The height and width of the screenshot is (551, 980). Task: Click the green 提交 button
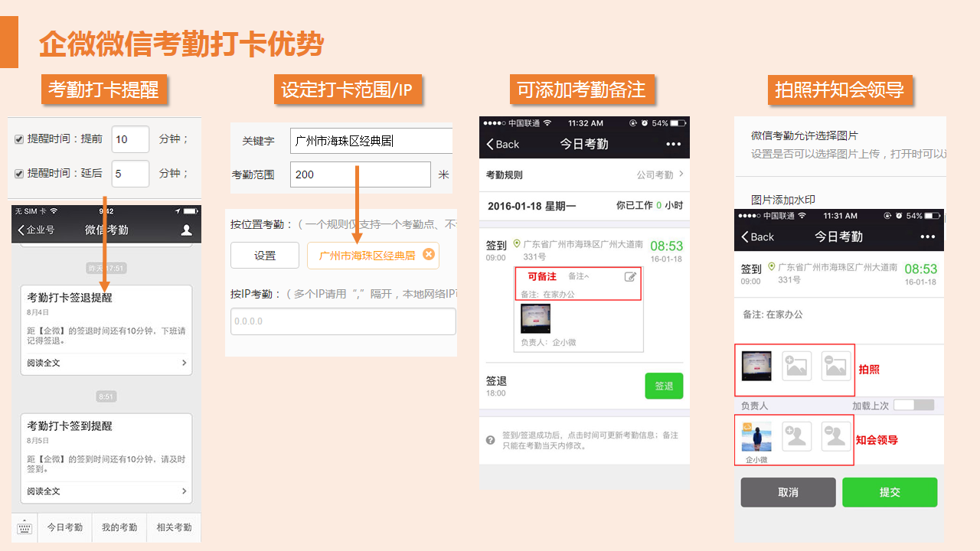(x=890, y=492)
